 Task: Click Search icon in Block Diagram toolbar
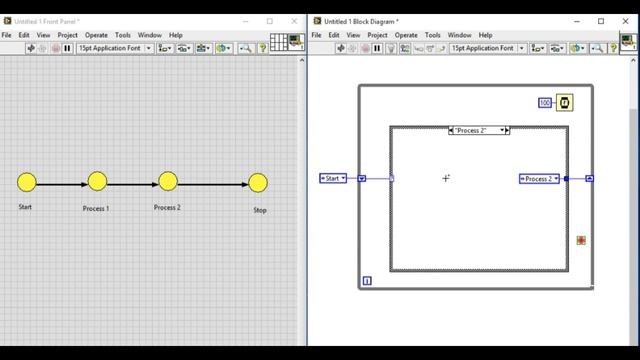[597, 49]
